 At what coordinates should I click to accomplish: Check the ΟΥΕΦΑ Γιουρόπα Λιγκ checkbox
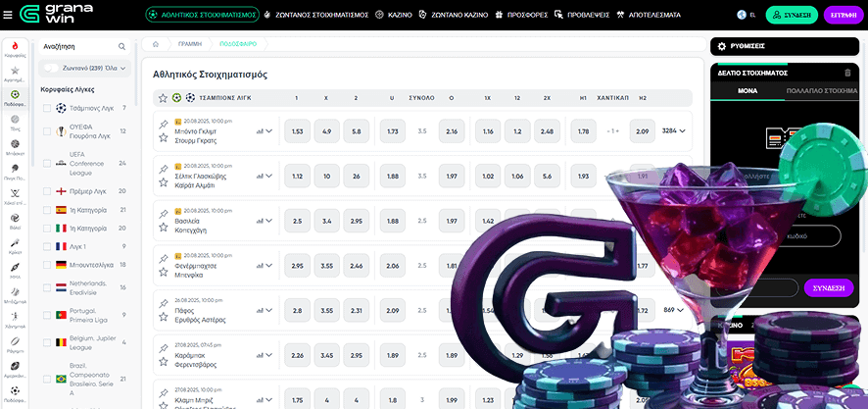pos(47,131)
